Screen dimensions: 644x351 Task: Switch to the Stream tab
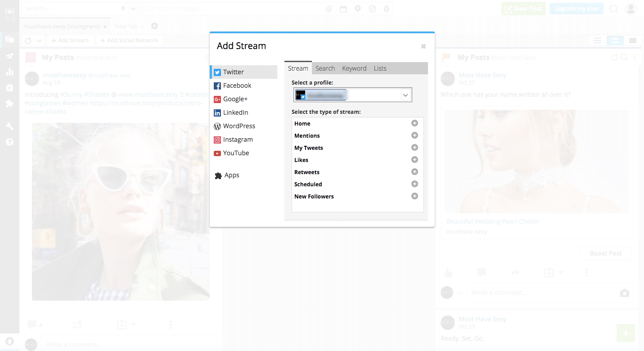coord(298,68)
